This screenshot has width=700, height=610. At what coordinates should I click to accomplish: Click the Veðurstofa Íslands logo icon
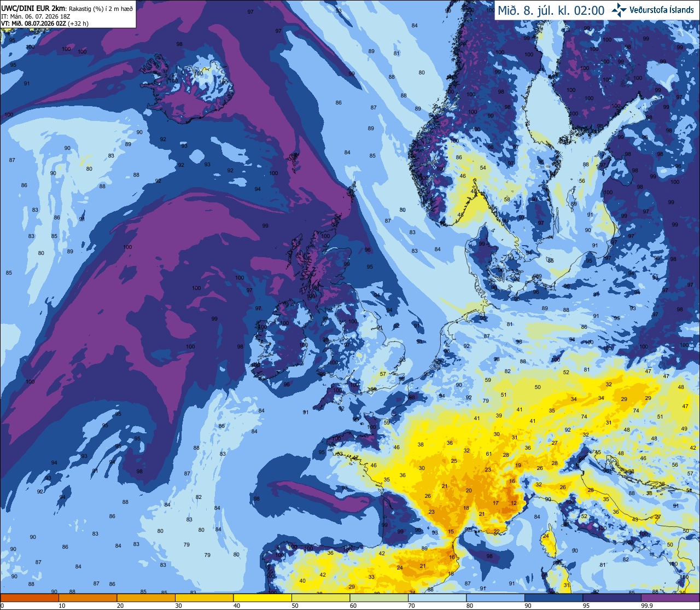(619, 9)
